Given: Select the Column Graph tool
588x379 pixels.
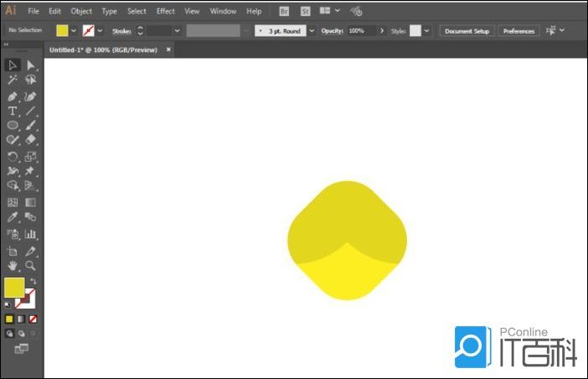Looking at the screenshot, I should (x=31, y=235).
